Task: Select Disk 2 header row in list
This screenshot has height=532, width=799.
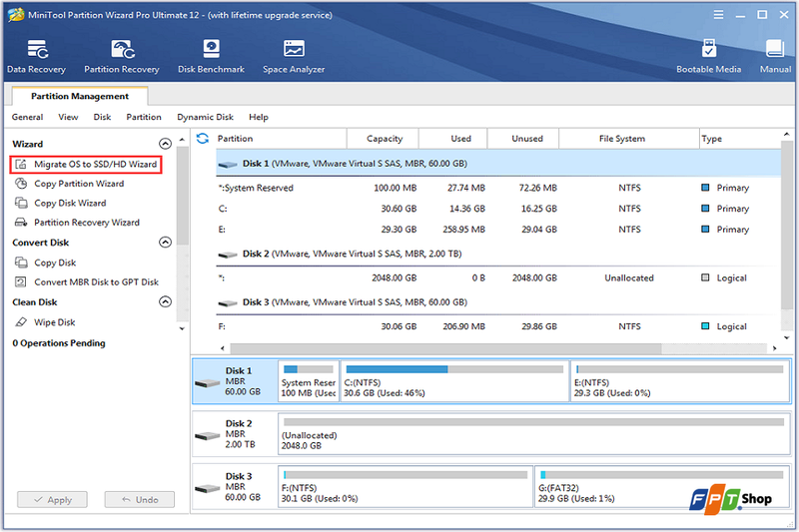Action: tap(498, 254)
